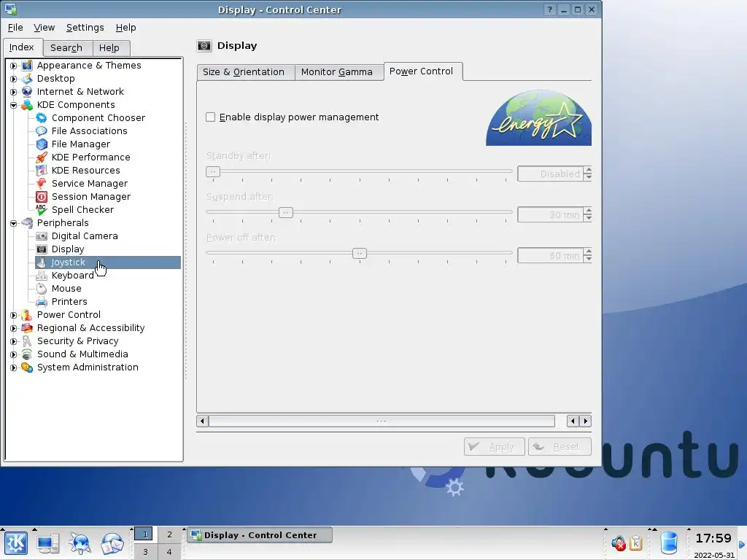The height and width of the screenshot is (560, 747).
Task: Expand the Sound & Multimedia node
Action: [13, 354]
